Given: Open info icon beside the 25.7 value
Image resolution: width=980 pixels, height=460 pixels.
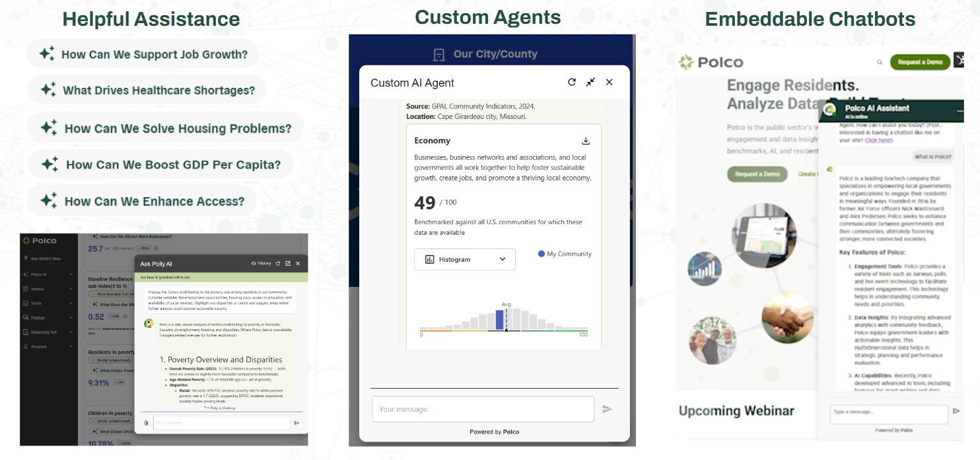Looking at the screenshot, I should click(155, 249).
